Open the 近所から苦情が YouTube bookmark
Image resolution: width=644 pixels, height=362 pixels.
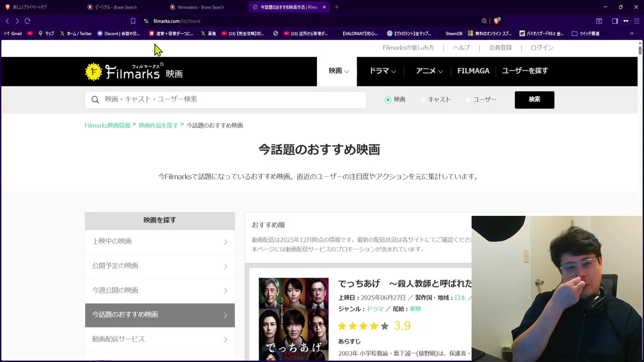(306, 34)
